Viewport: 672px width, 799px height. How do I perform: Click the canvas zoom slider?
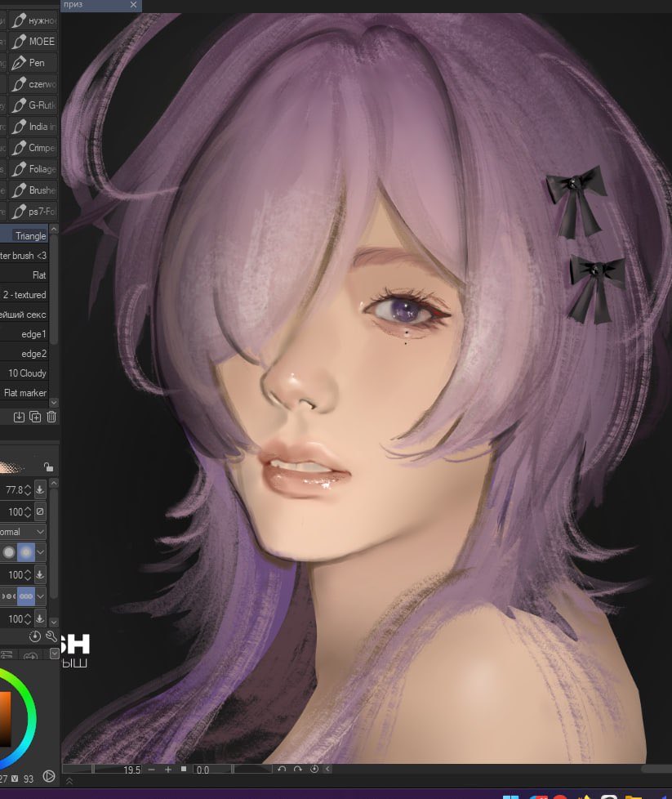pos(91,769)
